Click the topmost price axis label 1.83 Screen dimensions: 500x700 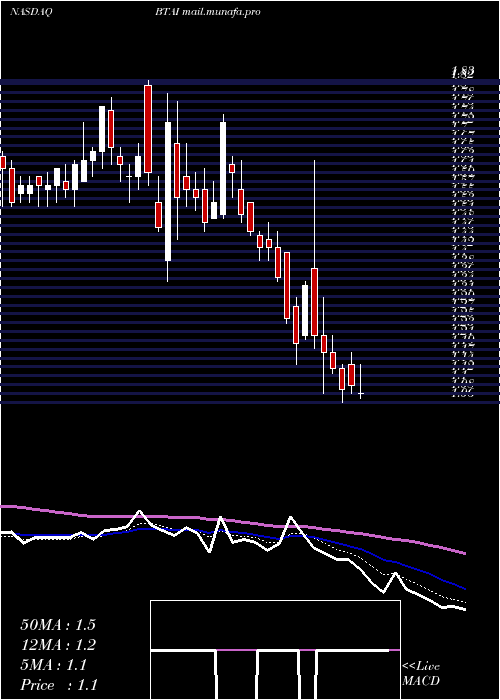click(x=462, y=71)
